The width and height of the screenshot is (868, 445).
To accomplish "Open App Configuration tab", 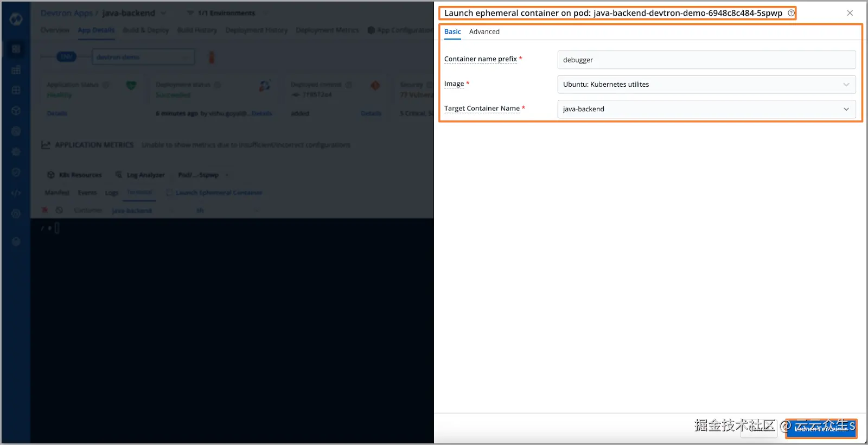I will click(400, 30).
